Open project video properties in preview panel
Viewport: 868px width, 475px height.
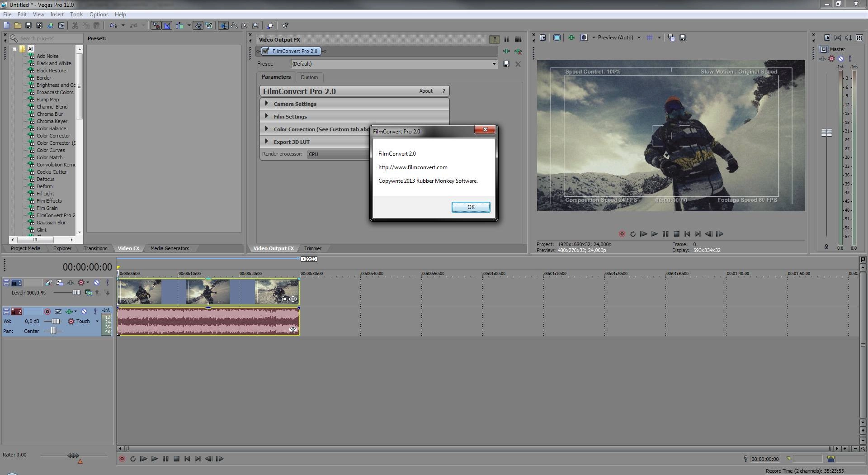[543, 38]
